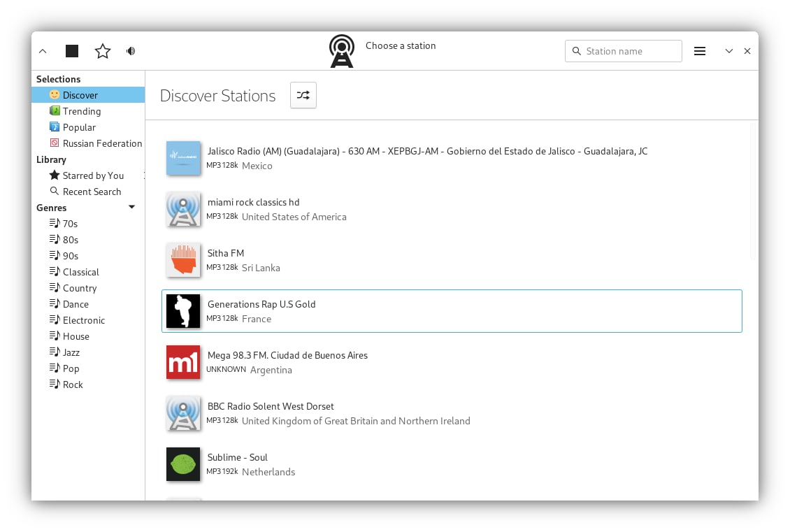The width and height of the screenshot is (790, 532).
Task: Select the Jazz genre
Action: pos(71,352)
